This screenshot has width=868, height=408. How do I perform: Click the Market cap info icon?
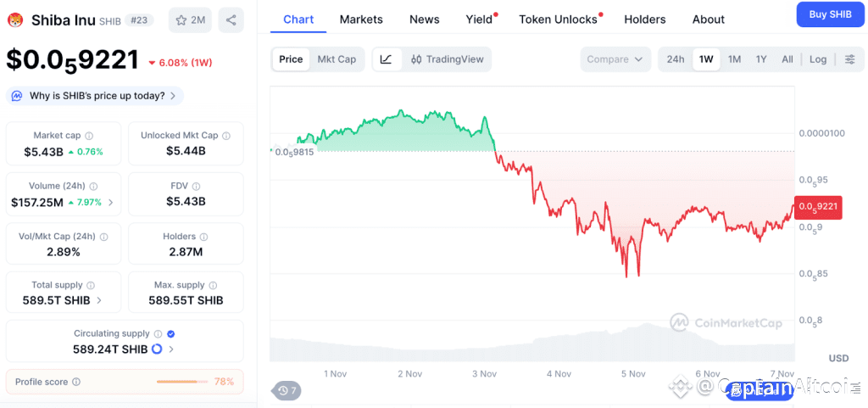tap(89, 136)
